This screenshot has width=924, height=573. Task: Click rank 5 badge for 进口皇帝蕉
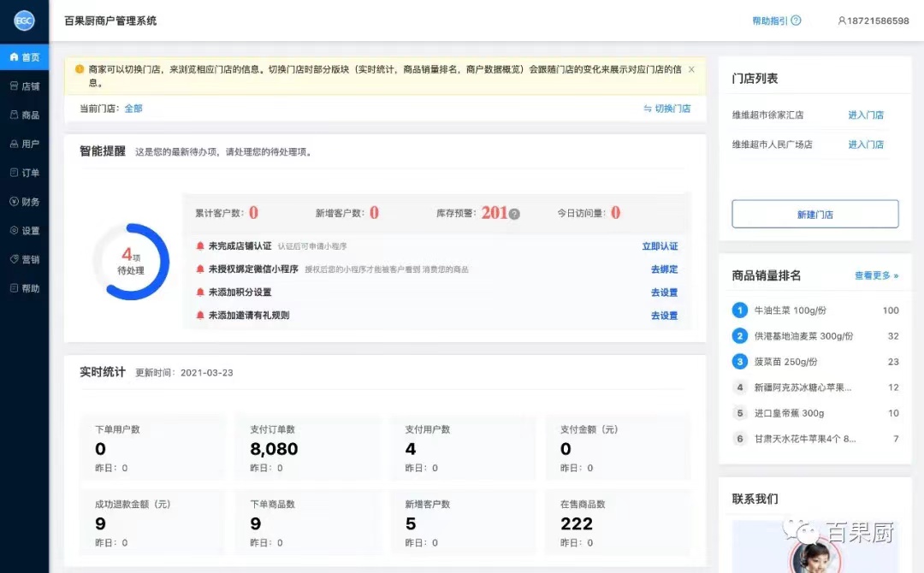(x=739, y=413)
